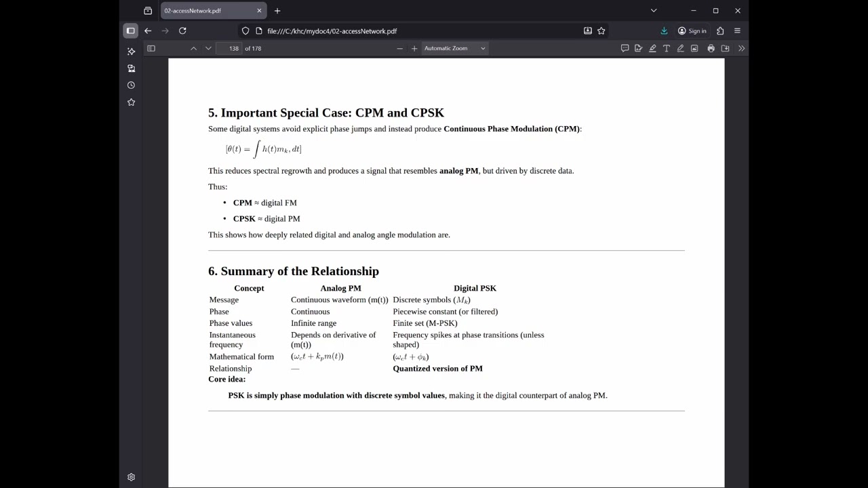Click the 'Concept' column header
The width and height of the screenshot is (868, 488).
(249, 288)
